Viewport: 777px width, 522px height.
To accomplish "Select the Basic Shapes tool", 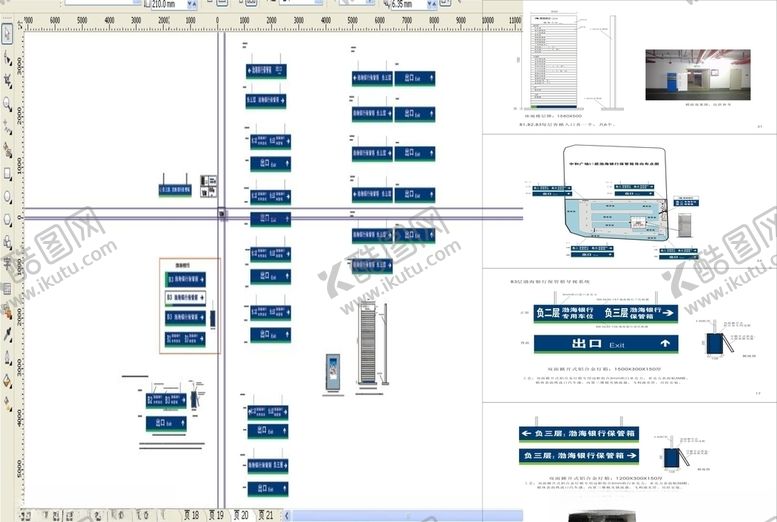I will point(7,242).
